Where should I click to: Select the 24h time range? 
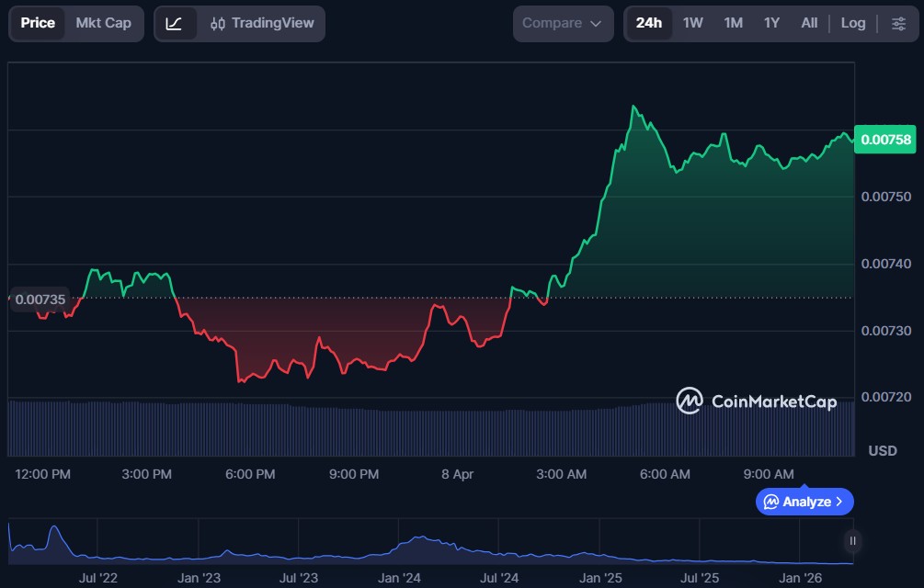click(x=649, y=23)
